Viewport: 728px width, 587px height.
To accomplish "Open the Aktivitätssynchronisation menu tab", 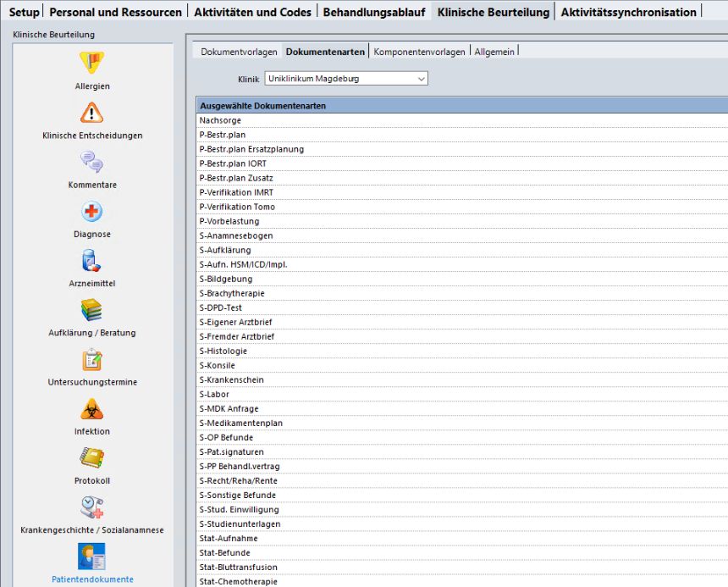I will [628, 12].
